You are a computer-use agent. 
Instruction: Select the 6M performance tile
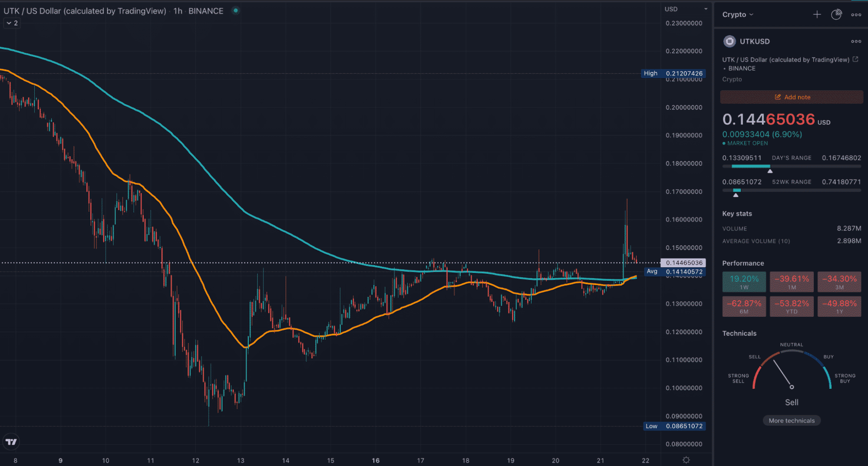coord(744,306)
